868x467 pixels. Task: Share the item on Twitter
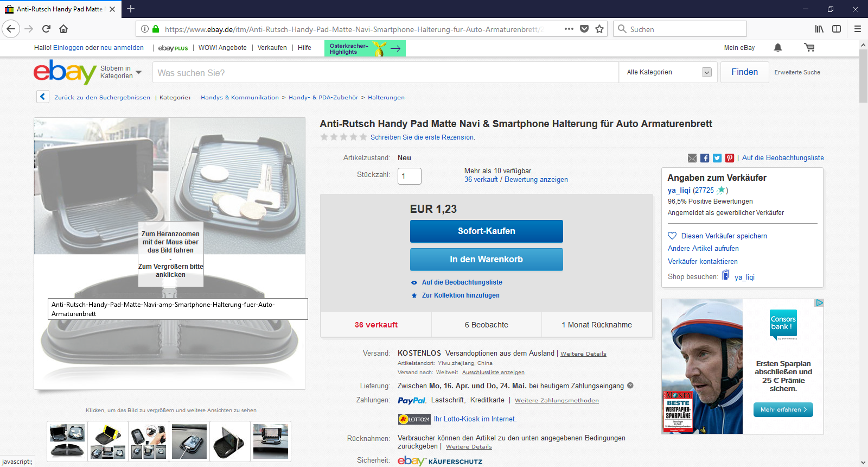(x=717, y=158)
